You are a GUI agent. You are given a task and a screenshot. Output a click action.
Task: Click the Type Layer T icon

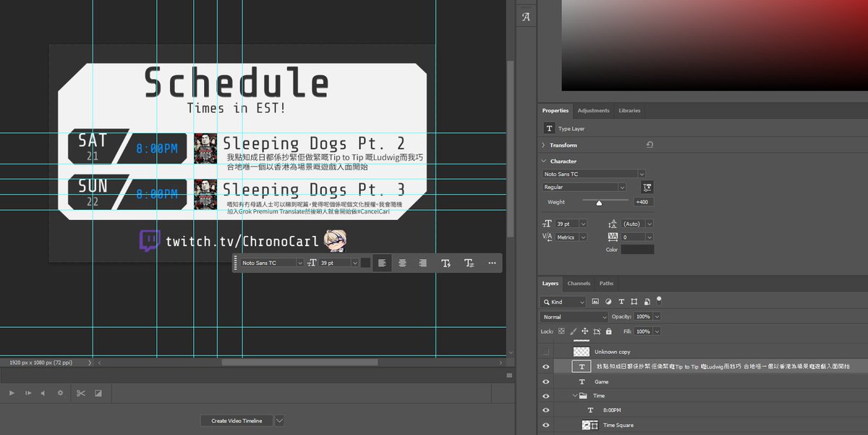(549, 128)
